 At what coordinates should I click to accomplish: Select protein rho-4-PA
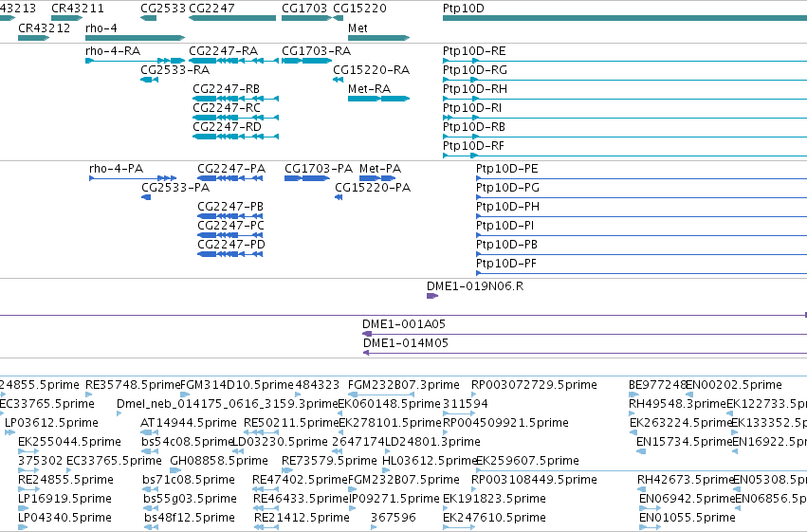point(117,168)
